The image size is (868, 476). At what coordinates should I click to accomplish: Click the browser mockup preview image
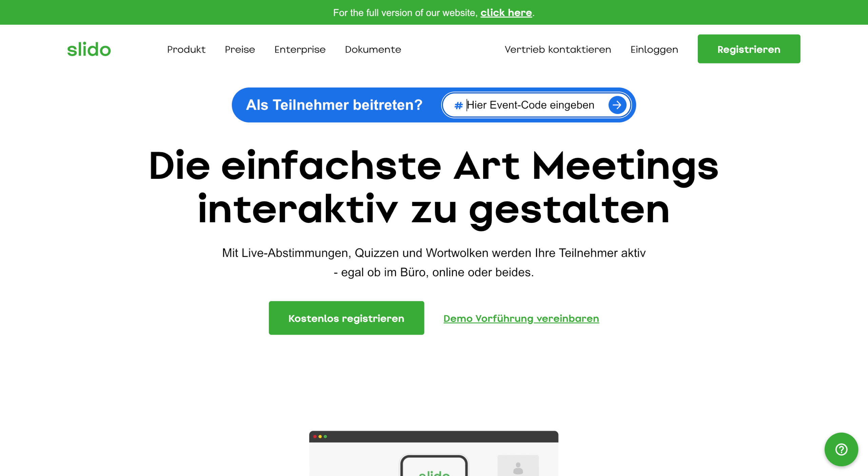point(434,453)
